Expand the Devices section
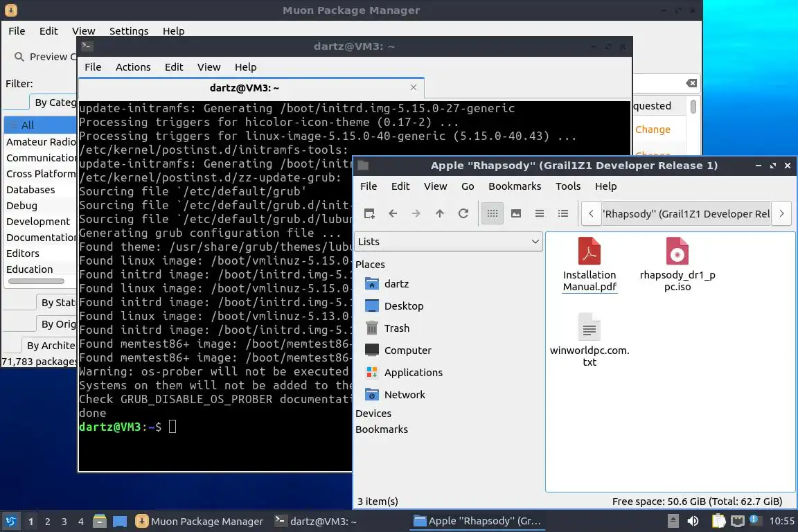Viewport: 798px width, 532px height. pos(373,414)
